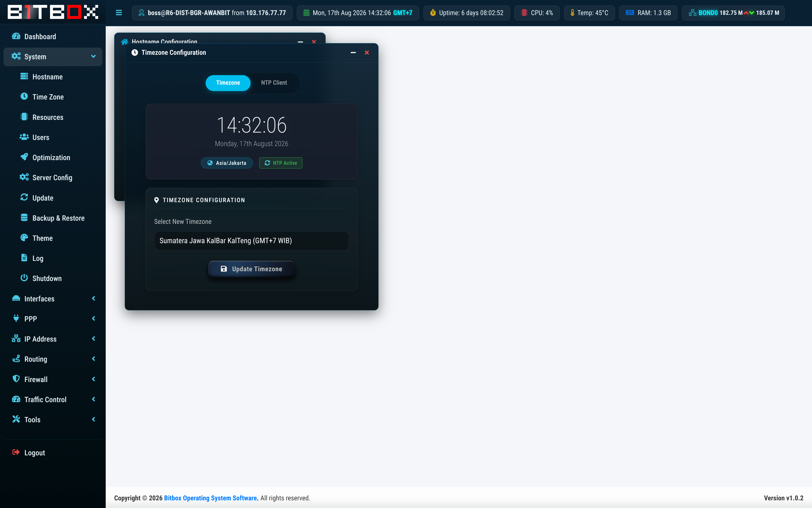Viewport: 812px width, 508px height.
Task: Expand the Firewall menu chevron
Action: 94,379
